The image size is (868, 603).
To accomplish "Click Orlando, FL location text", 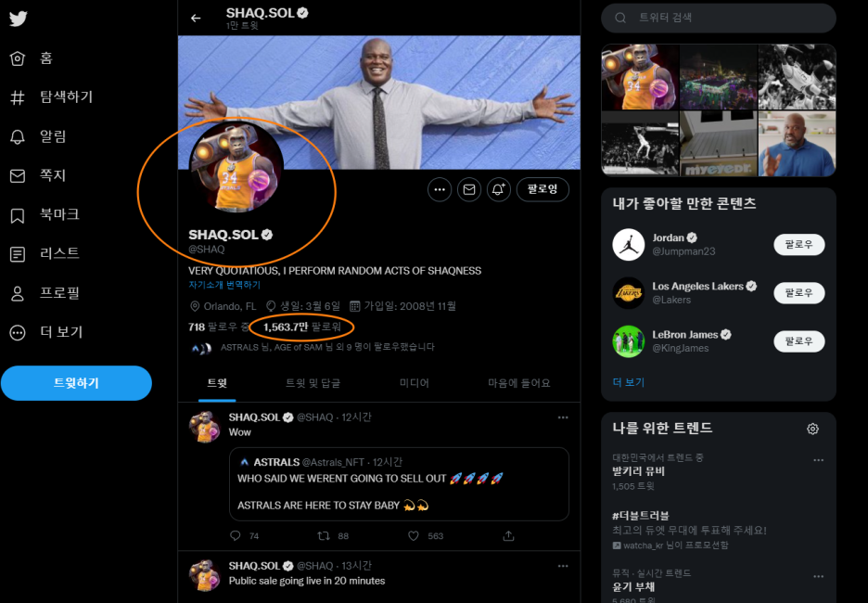I will (230, 307).
